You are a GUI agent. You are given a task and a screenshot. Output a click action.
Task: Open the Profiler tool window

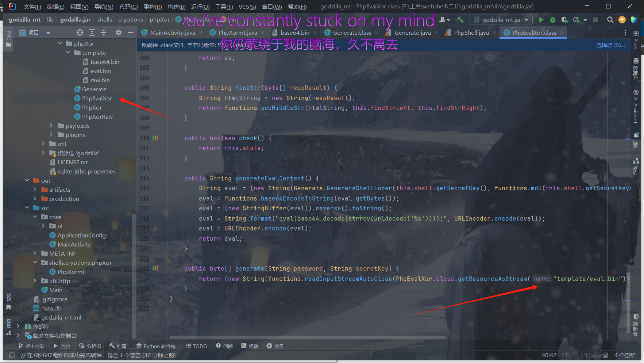90,346
